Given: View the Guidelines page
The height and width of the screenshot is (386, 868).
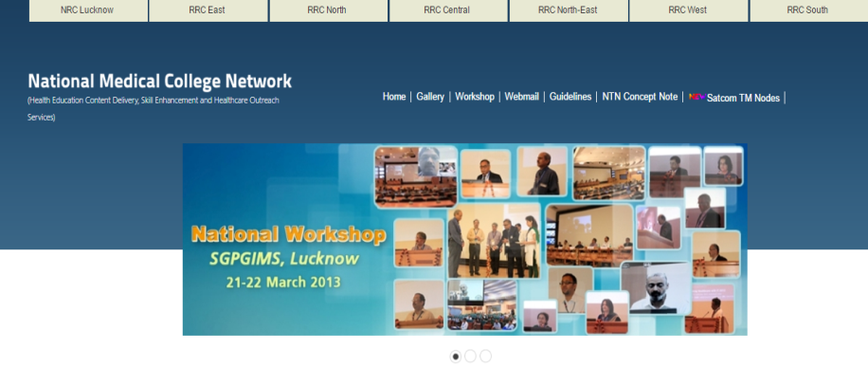Looking at the screenshot, I should point(570,97).
